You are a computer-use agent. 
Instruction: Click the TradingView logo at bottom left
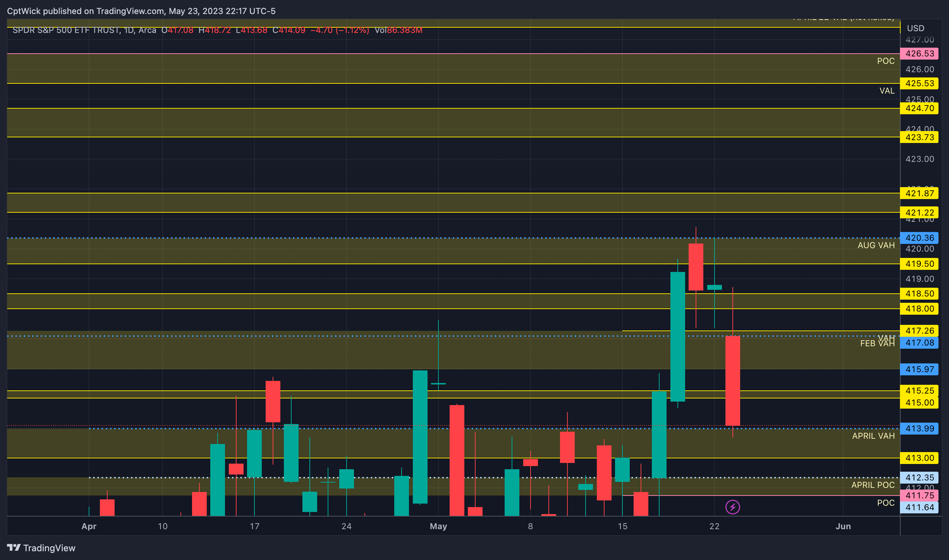tap(41, 547)
